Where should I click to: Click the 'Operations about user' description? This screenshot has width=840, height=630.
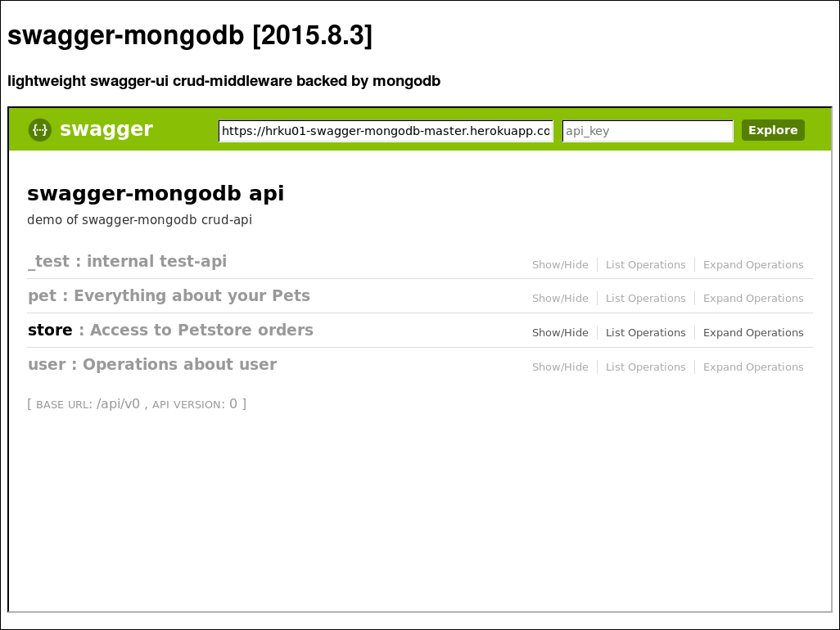(179, 364)
